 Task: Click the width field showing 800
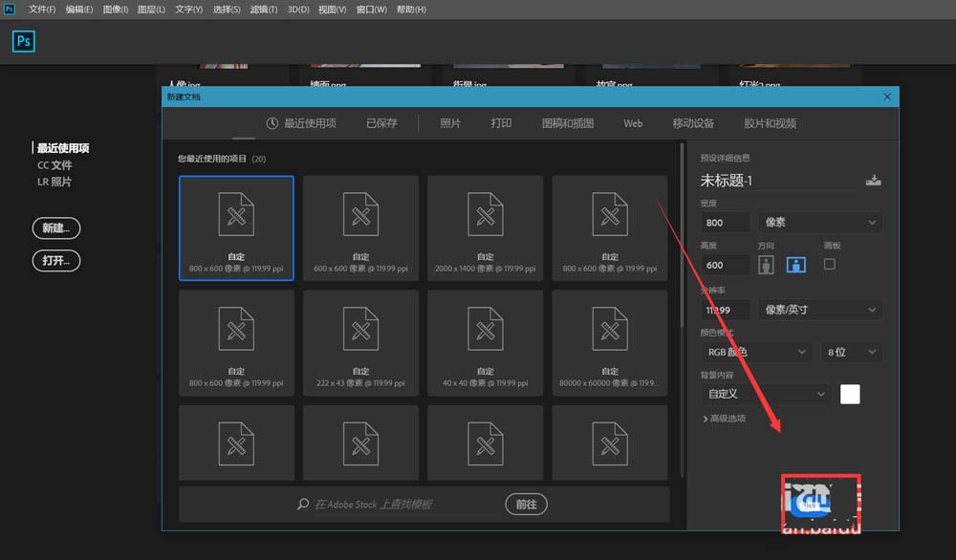tap(725, 223)
